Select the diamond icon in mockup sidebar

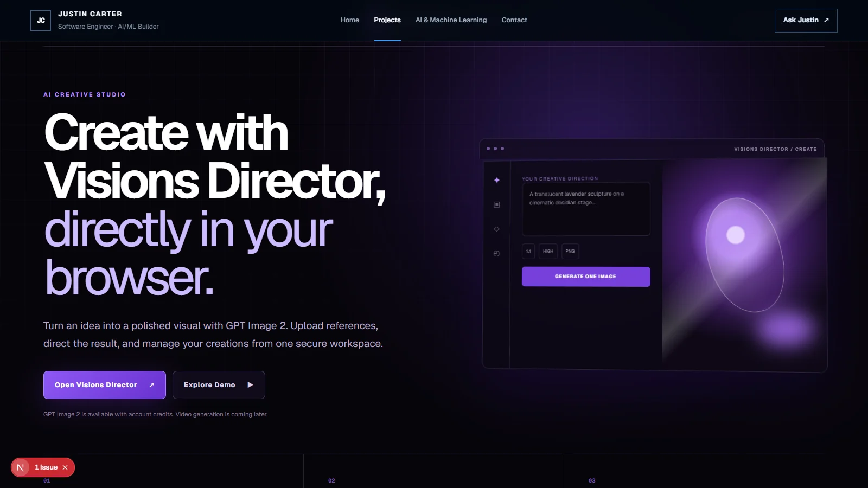[x=496, y=229]
